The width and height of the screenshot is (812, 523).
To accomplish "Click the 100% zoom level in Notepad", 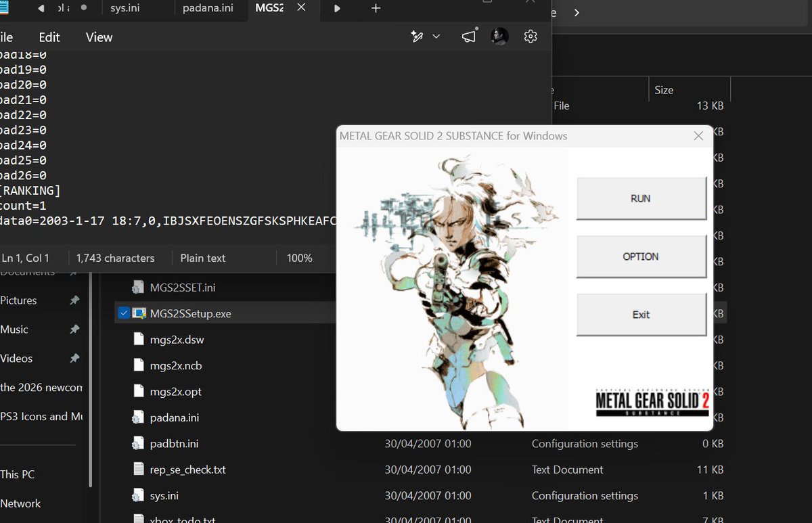I will click(x=299, y=258).
